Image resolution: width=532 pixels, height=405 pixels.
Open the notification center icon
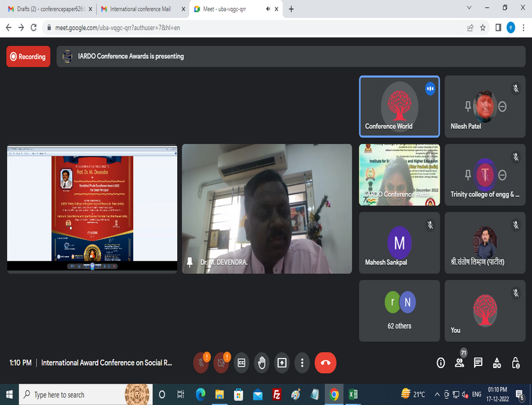(x=519, y=395)
